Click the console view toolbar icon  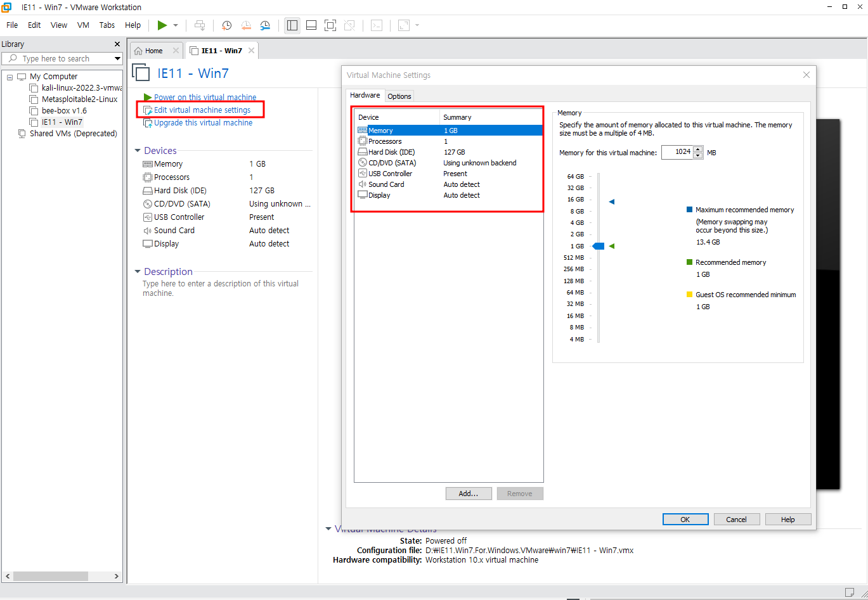pyautogui.click(x=377, y=25)
